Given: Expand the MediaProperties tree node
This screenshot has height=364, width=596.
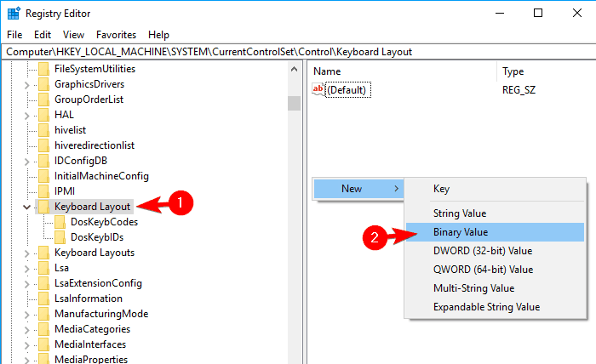Looking at the screenshot, I should pos(27,360).
